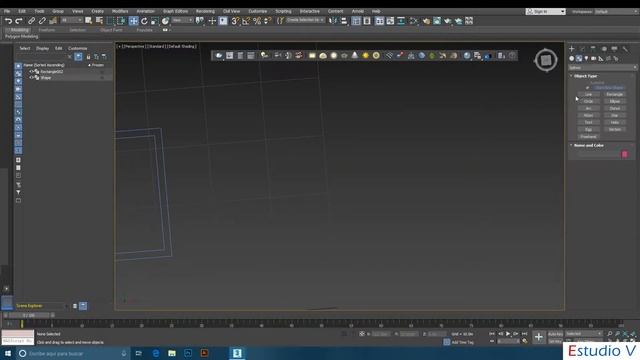Activate the Unlink Selection tool

point(42,21)
